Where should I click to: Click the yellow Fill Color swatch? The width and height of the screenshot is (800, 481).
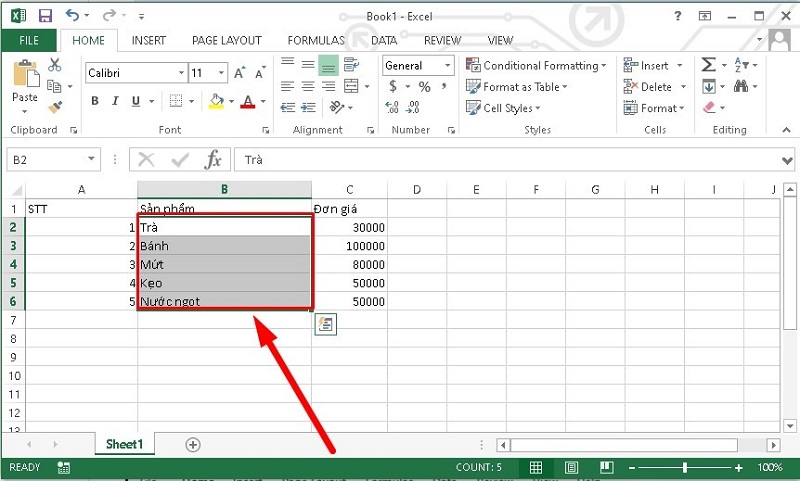(x=216, y=101)
